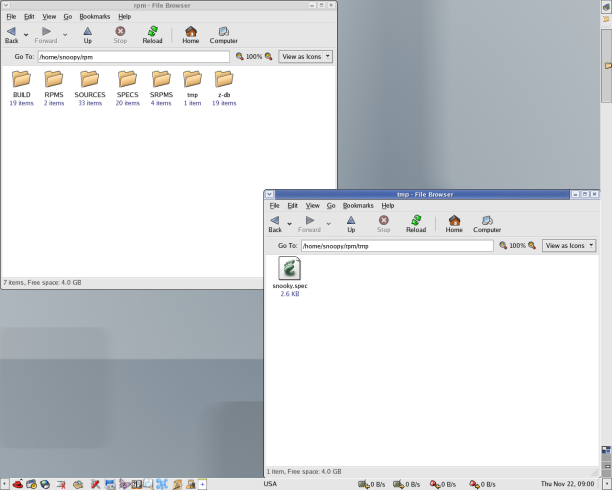Open View as Icons dropdown in rpm window

click(x=306, y=57)
